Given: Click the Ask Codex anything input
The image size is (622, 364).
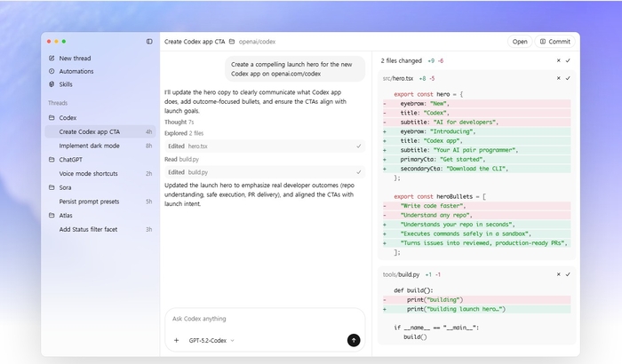Looking at the screenshot, I should pos(264,319).
